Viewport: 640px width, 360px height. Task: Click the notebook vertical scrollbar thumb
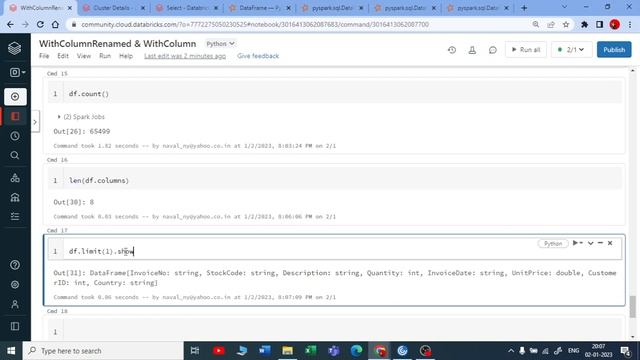pos(633,307)
